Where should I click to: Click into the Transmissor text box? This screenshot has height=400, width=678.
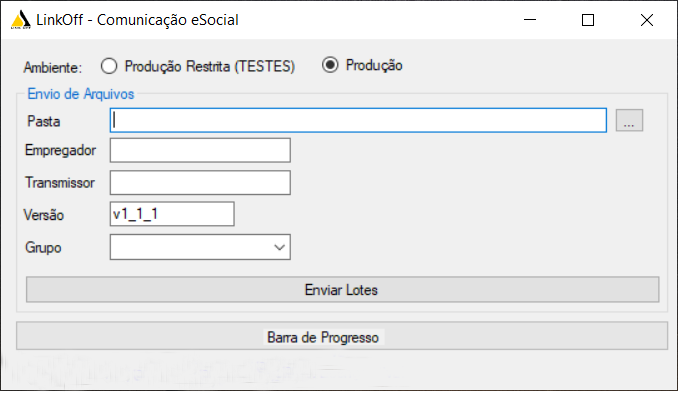point(200,182)
